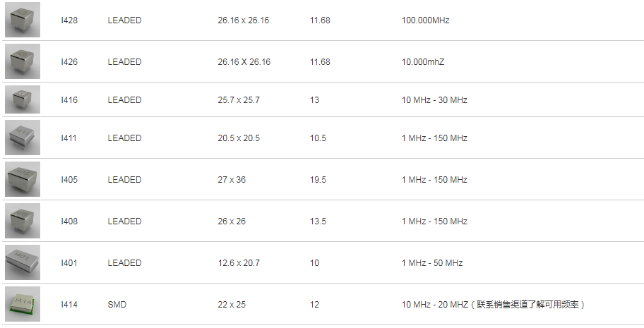
Task: Click the I428 model number link
Action: click(69, 20)
